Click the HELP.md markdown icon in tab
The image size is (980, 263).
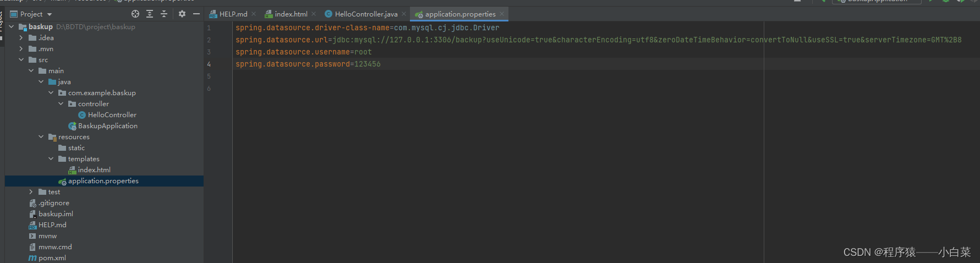tap(213, 14)
